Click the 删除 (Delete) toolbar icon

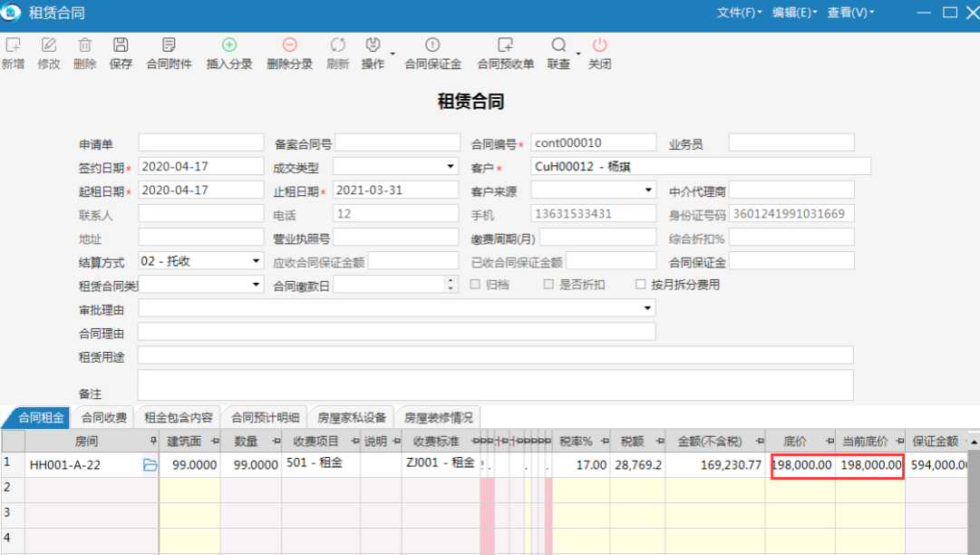coord(84,45)
